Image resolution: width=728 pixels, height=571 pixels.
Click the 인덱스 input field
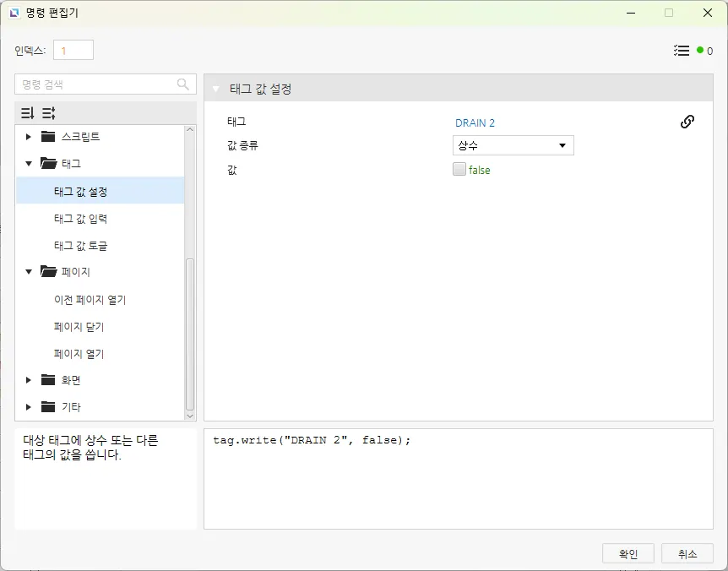coord(73,51)
